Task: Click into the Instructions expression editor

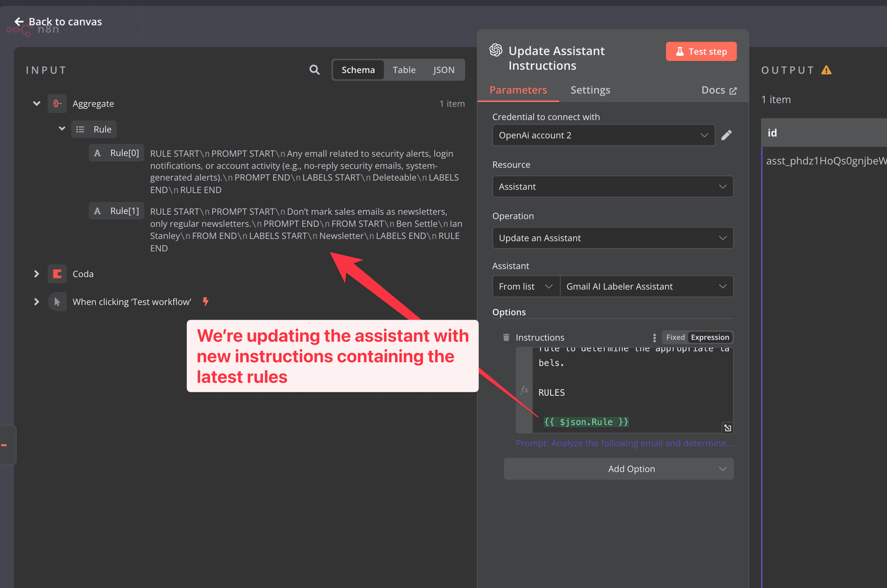Action: pos(632,390)
